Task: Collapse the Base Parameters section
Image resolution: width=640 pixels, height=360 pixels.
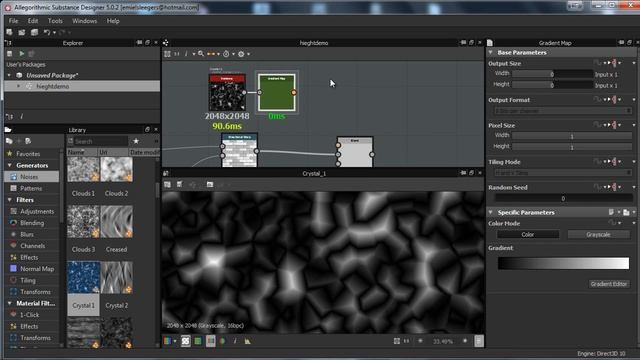Action: (491, 52)
